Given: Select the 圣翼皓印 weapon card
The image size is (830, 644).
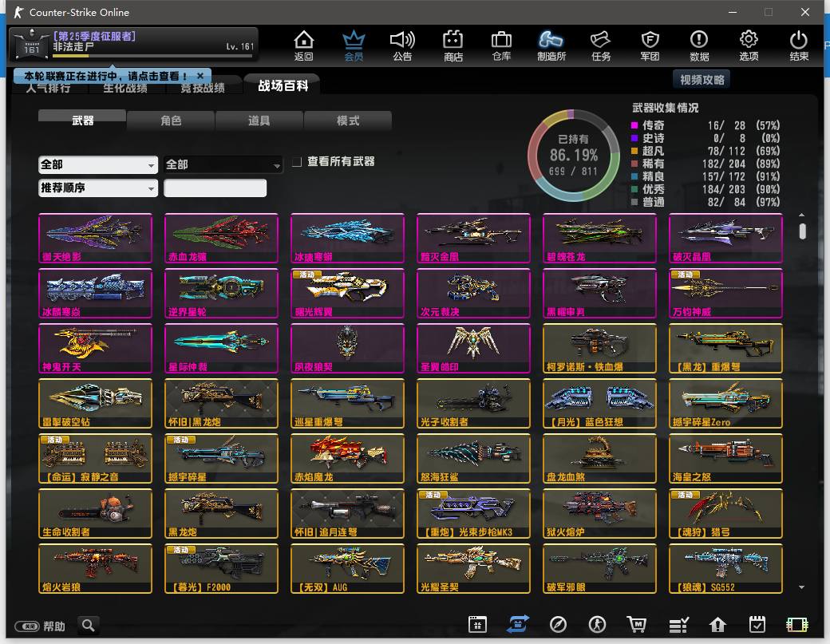Looking at the screenshot, I should pos(473,348).
